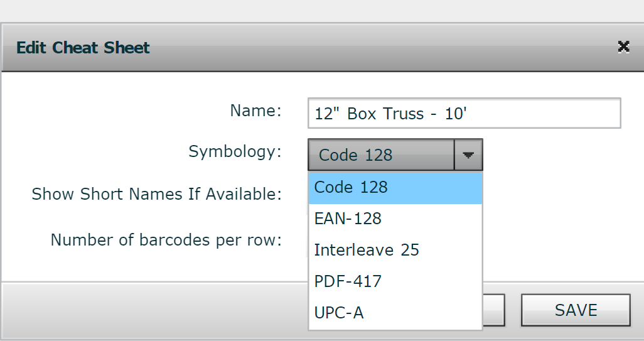Select the highlighted Code 128 list option

coord(395,188)
